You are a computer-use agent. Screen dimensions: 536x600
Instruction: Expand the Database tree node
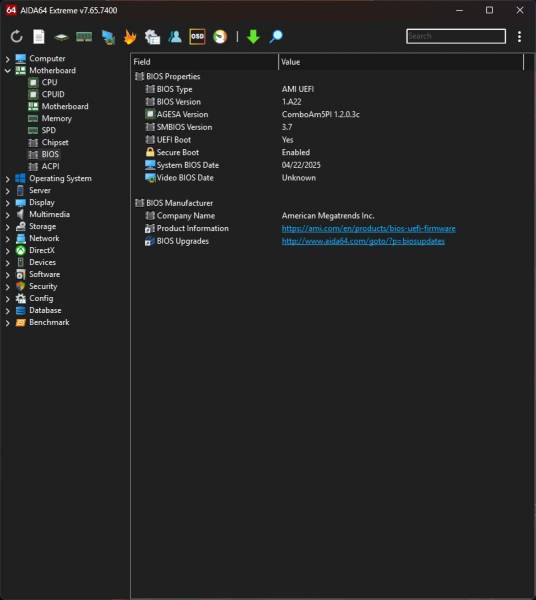click(7, 311)
